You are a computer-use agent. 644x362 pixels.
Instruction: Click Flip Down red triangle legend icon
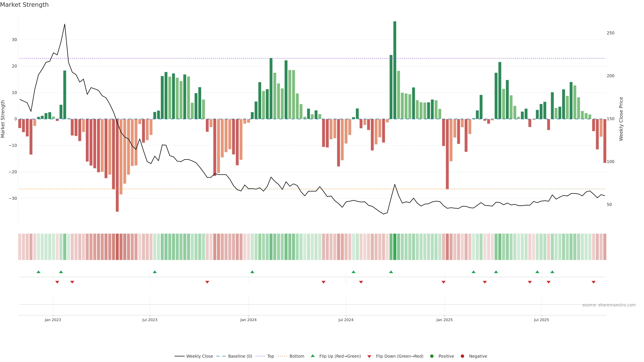(369, 356)
